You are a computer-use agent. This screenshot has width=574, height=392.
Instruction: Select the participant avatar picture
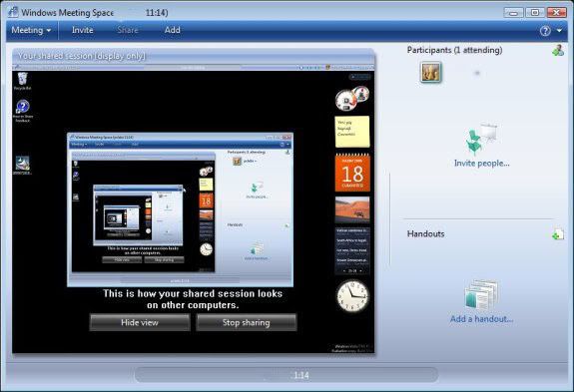click(430, 72)
